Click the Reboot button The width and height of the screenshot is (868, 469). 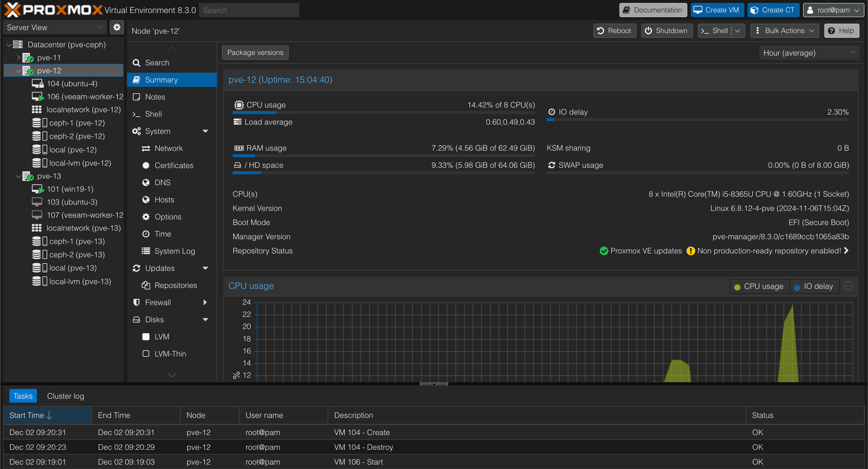pyautogui.click(x=615, y=31)
